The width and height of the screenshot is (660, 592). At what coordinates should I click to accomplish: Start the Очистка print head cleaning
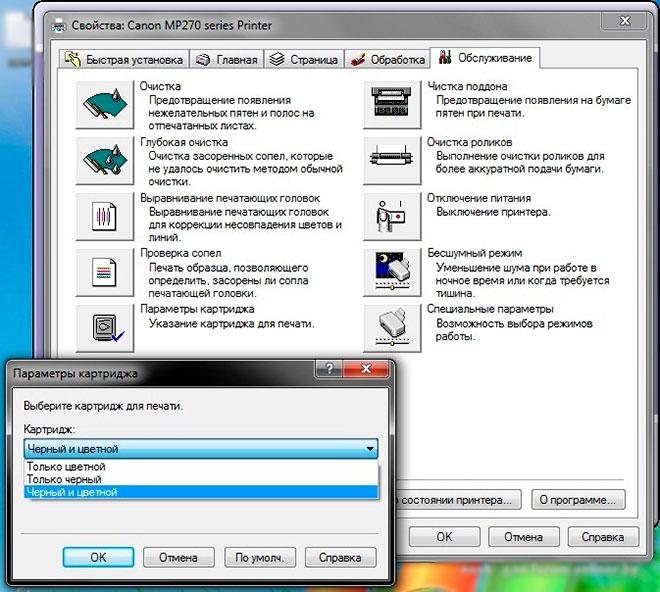[105, 105]
